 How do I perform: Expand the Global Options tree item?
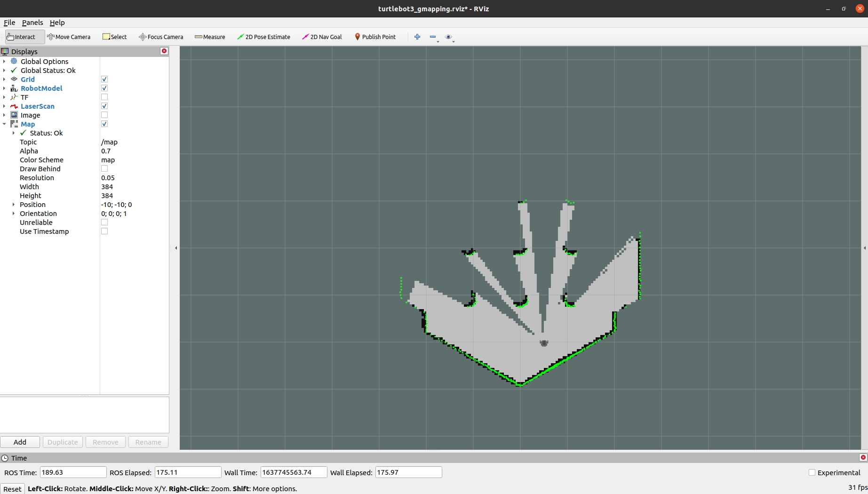(4, 61)
